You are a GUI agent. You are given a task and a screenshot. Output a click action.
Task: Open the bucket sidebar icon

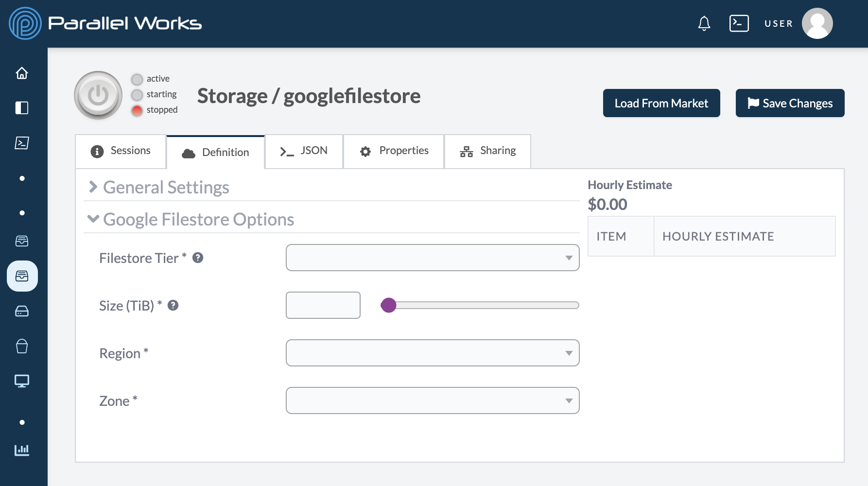tap(22, 346)
